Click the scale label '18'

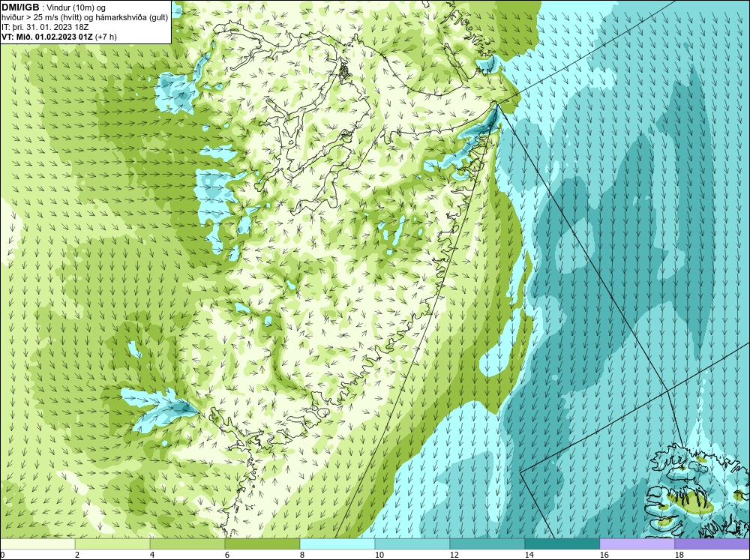click(x=679, y=555)
